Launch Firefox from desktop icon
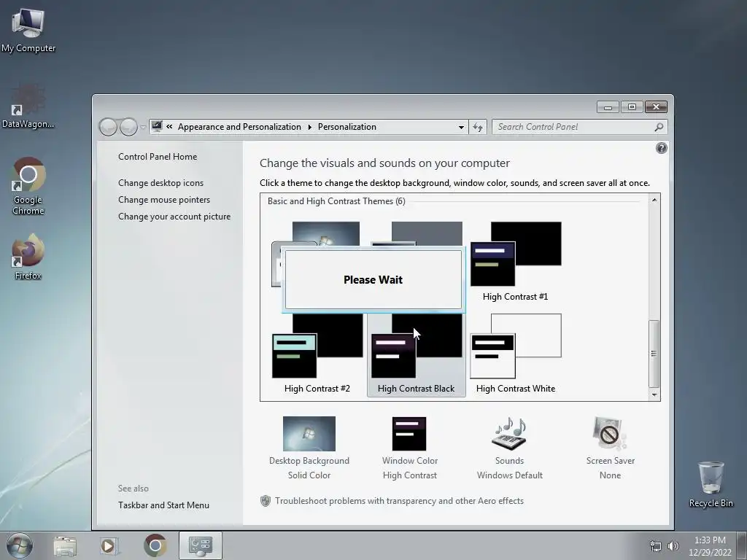Image resolution: width=747 pixels, height=560 pixels. point(28,256)
